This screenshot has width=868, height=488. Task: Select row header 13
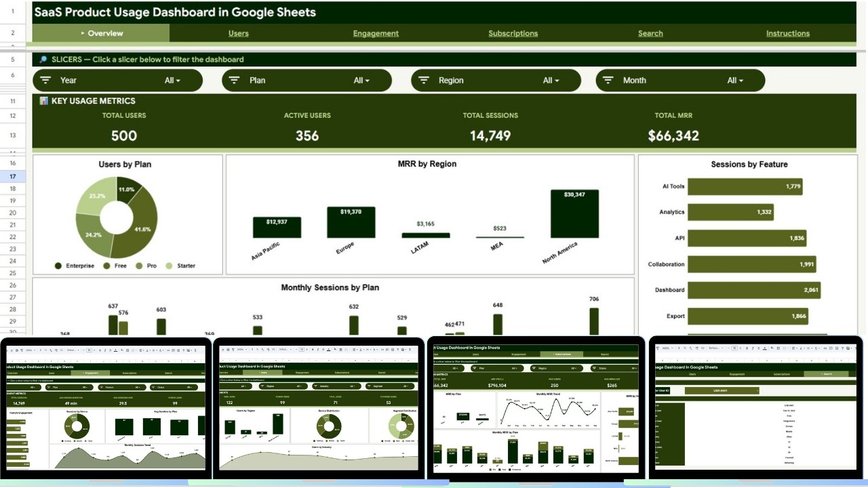(13, 136)
